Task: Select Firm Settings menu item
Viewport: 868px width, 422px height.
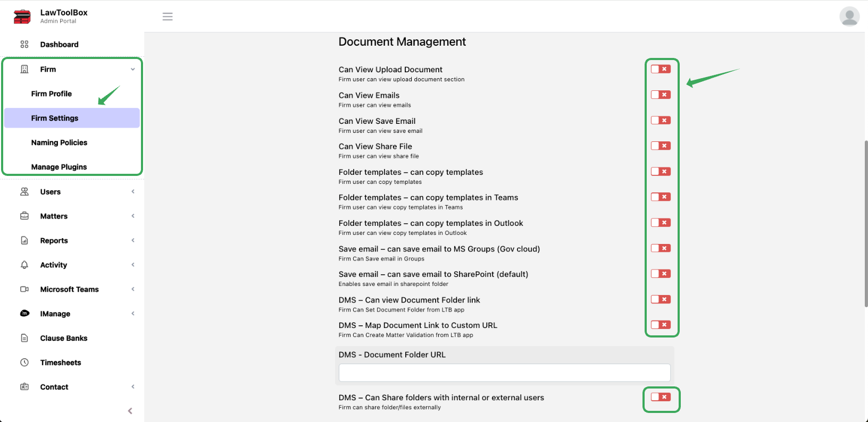Action: coord(72,118)
